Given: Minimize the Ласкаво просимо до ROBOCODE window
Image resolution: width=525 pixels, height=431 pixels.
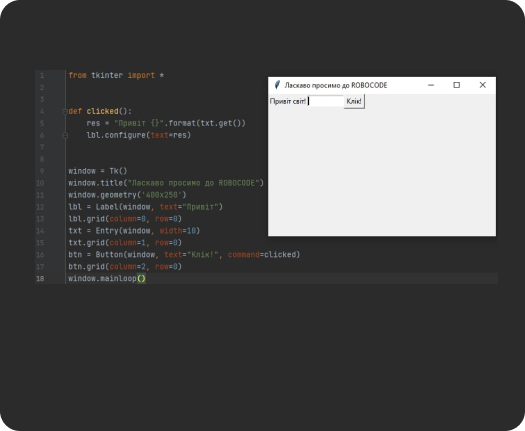Looking at the screenshot, I should (431, 85).
